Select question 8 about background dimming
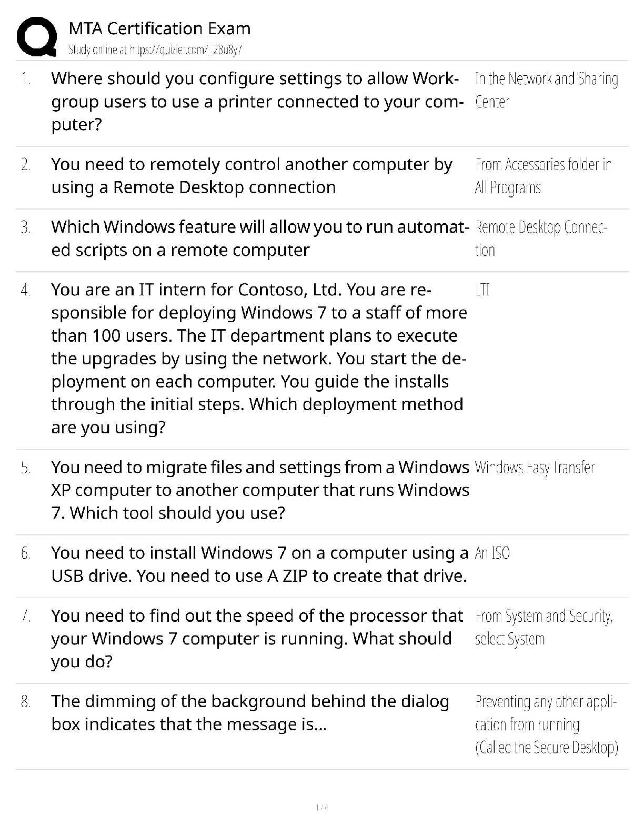Image resolution: width=644 pixels, height=834 pixels. pyautogui.click(x=250, y=713)
